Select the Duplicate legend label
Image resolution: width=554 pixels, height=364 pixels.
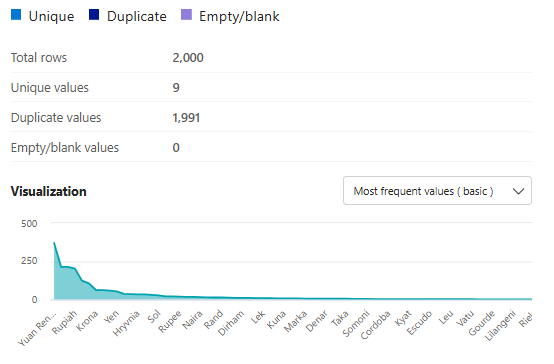tap(137, 16)
